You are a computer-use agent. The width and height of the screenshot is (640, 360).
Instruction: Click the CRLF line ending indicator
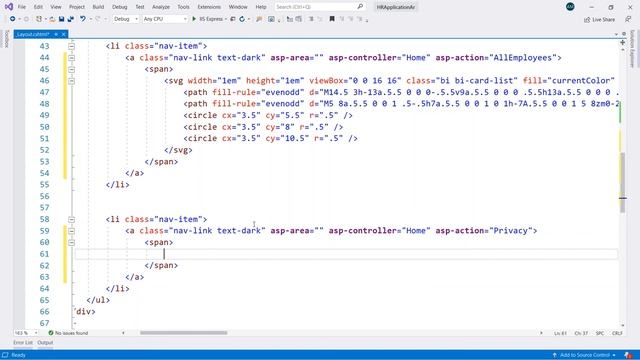coord(617,333)
